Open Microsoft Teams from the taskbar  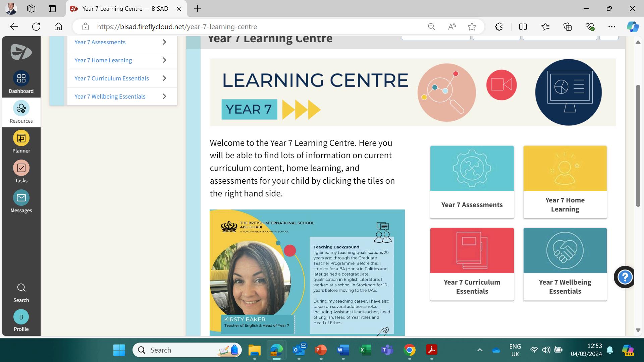coord(387,350)
